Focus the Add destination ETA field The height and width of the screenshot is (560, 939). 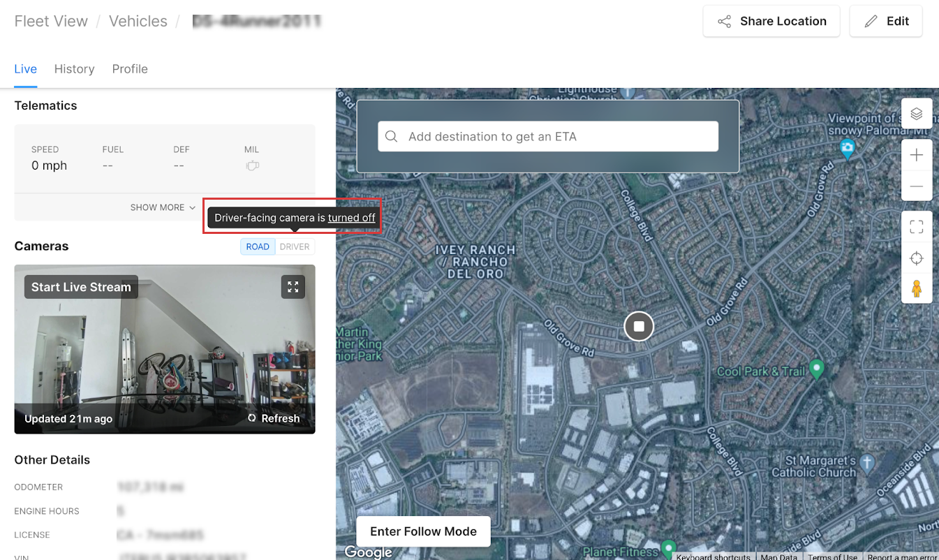(x=548, y=136)
